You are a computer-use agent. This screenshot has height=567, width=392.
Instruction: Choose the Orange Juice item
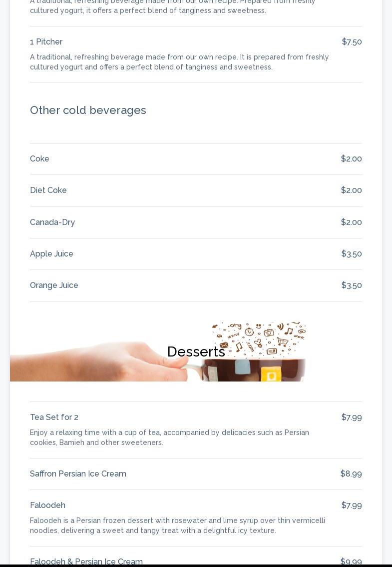tap(54, 285)
